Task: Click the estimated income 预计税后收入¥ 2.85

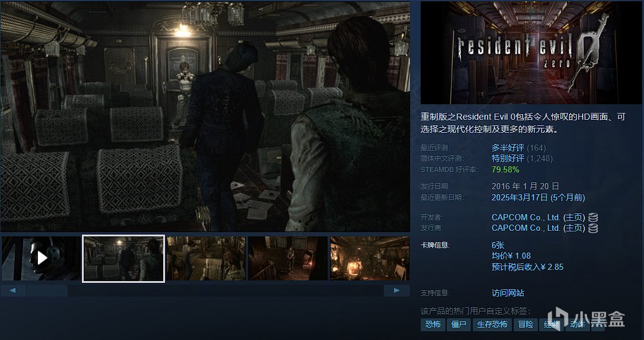Action: (527, 267)
